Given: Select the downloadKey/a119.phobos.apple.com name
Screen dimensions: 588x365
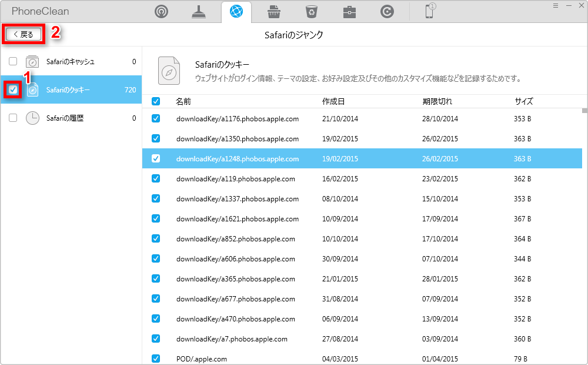Looking at the screenshot, I should [236, 179].
